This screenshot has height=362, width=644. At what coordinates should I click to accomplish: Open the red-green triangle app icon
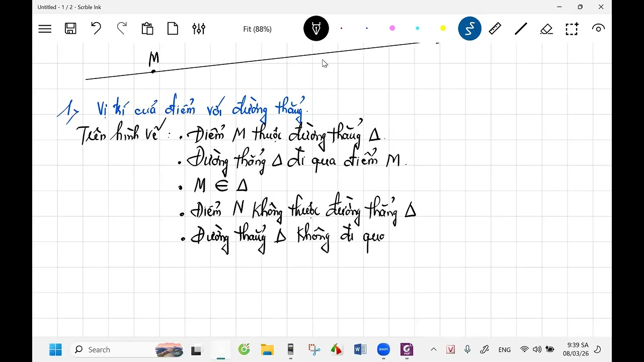[x=337, y=349]
